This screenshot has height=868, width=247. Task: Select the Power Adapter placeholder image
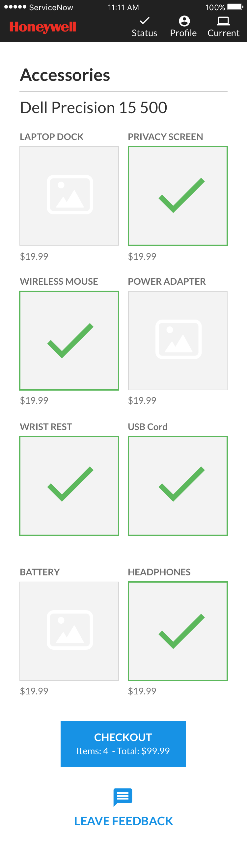[x=178, y=340]
